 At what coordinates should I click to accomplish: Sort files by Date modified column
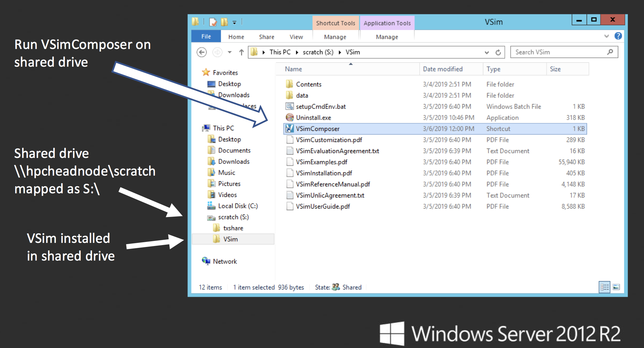443,69
